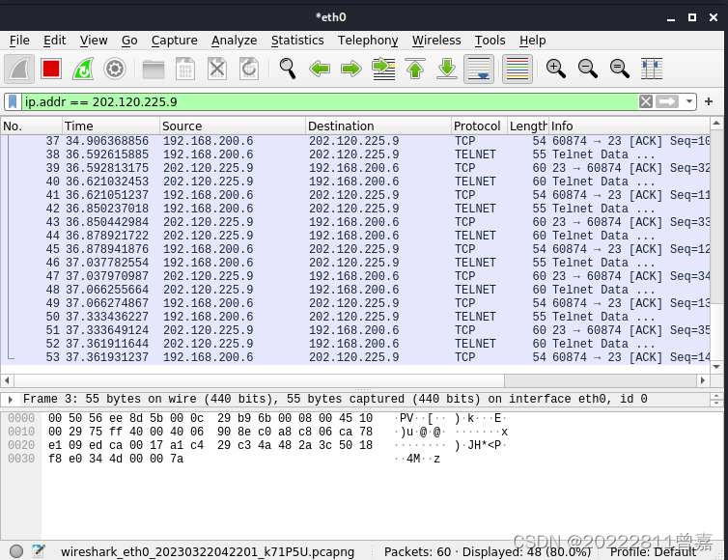
Task: Open the Statistics menu
Action: click(297, 41)
